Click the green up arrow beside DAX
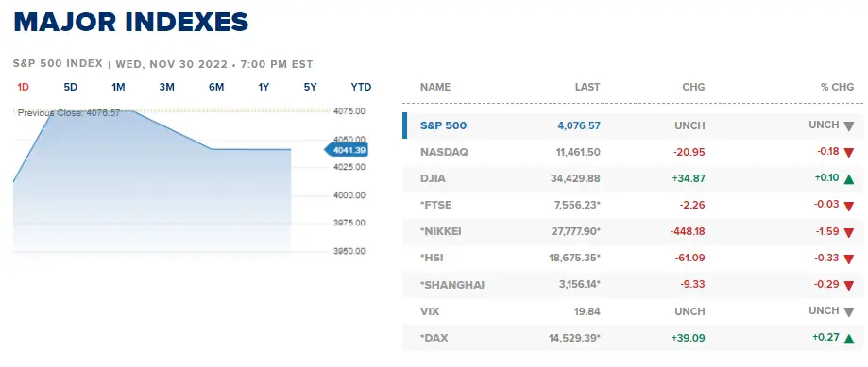The height and width of the screenshot is (367, 868). point(848,339)
